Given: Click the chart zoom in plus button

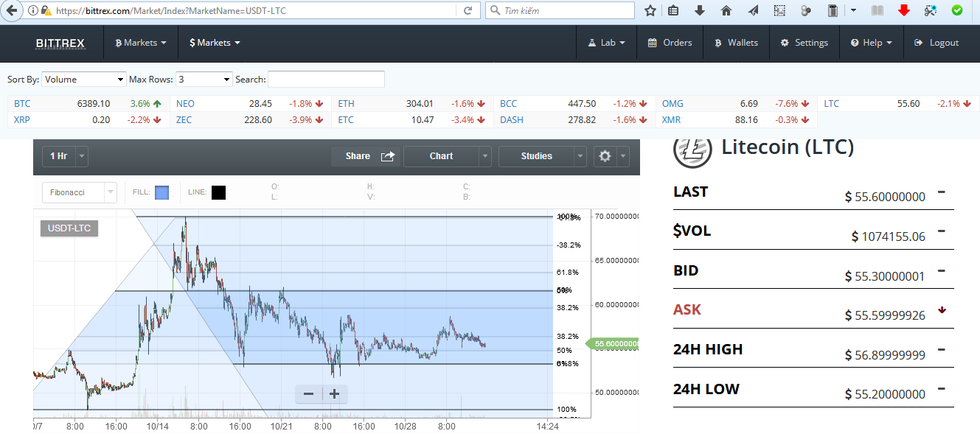Looking at the screenshot, I should point(334,394).
